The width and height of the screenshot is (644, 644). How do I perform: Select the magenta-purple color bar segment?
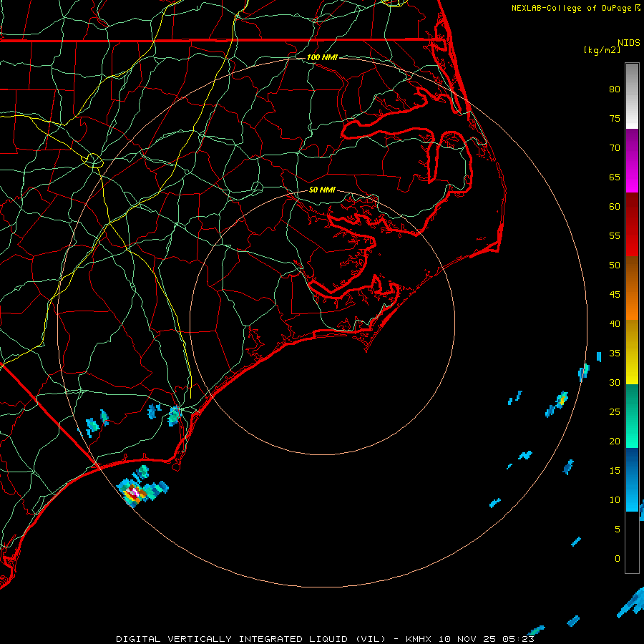[x=632, y=160]
